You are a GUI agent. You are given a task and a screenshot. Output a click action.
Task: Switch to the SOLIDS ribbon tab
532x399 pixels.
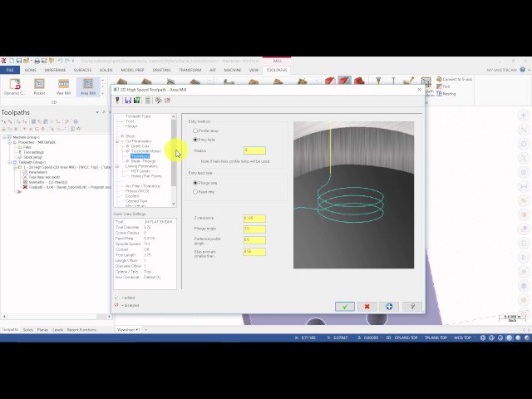pyautogui.click(x=106, y=70)
